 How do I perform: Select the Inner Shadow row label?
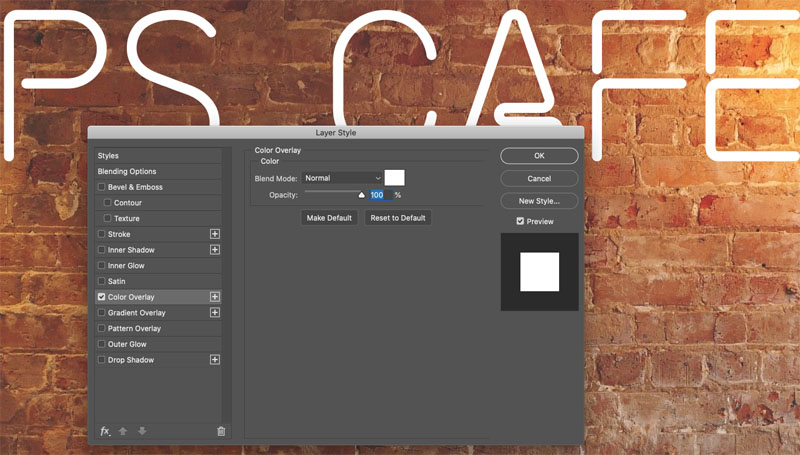[x=131, y=250]
